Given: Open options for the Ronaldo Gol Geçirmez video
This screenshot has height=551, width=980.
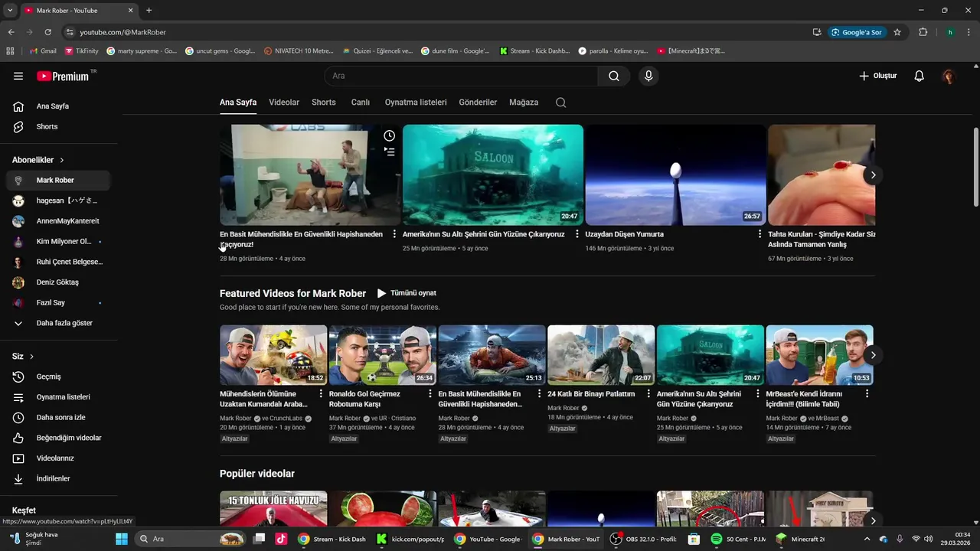Looking at the screenshot, I should pos(430,394).
